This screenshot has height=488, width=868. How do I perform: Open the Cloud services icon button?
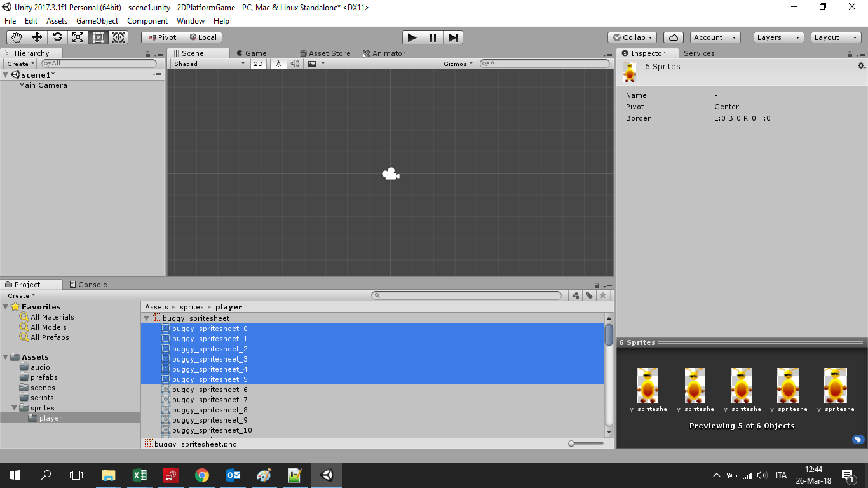tap(674, 37)
